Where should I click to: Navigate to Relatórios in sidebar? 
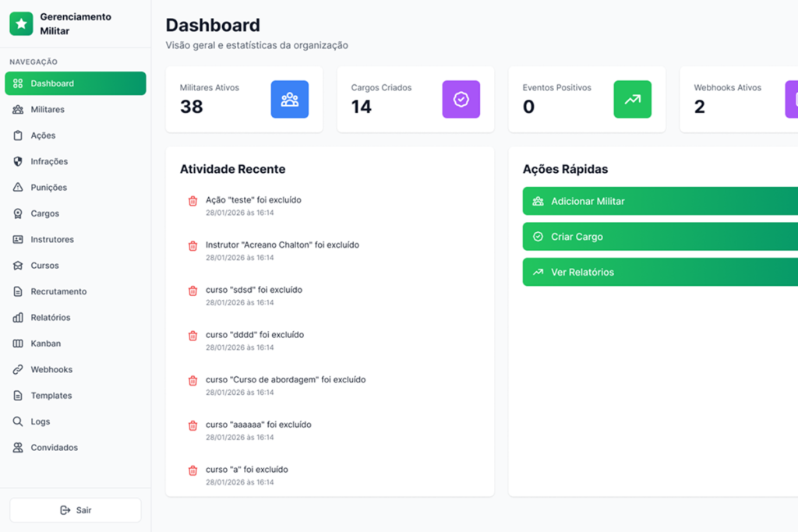50,318
